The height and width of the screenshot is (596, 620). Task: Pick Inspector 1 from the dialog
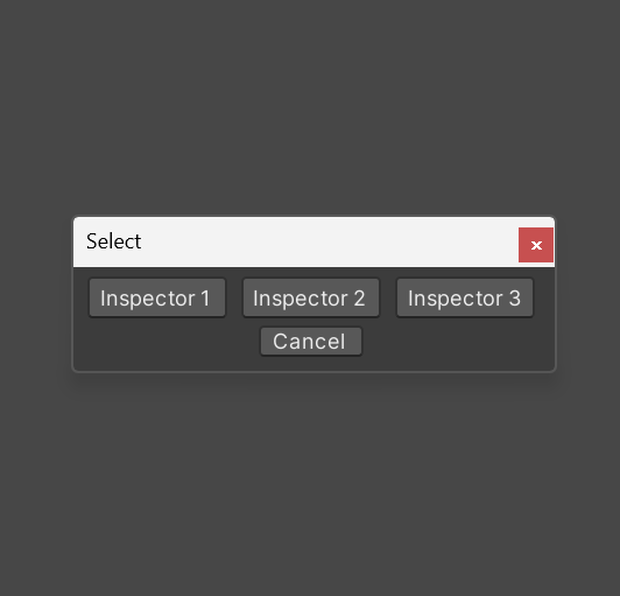point(157,298)
